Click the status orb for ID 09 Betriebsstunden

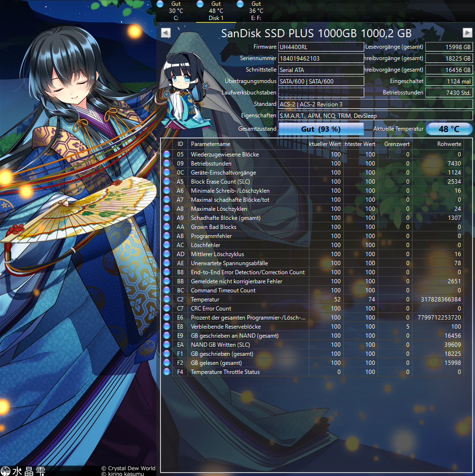click(167, 163)
